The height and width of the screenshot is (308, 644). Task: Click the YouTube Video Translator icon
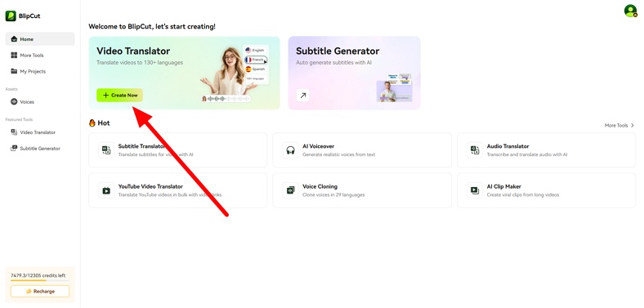tap(106, 190)
